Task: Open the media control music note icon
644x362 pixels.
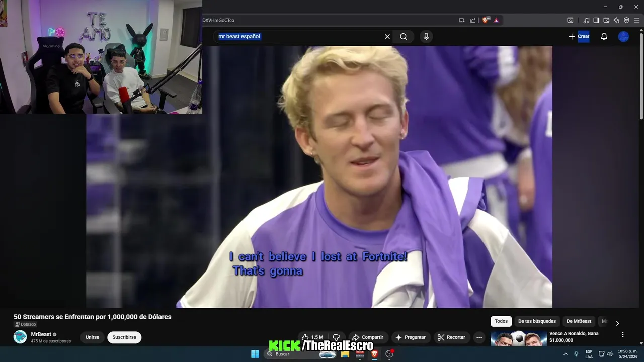Action: click(586, 20)
